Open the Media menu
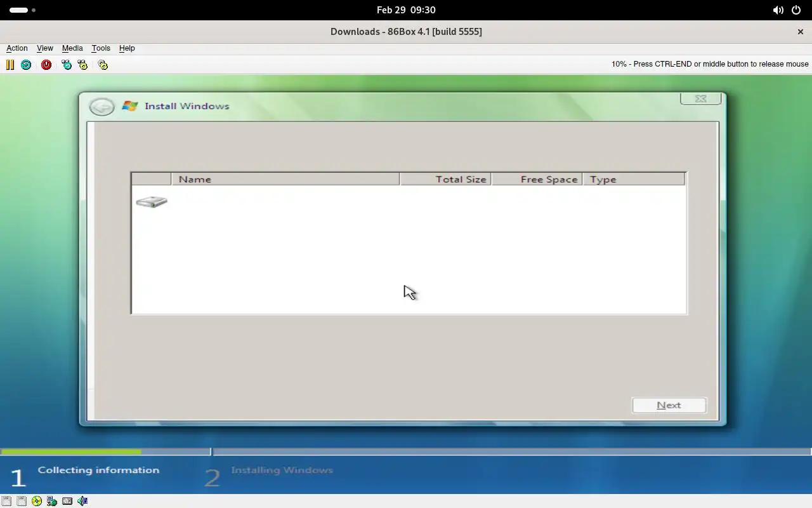 [x=72, y=48]
